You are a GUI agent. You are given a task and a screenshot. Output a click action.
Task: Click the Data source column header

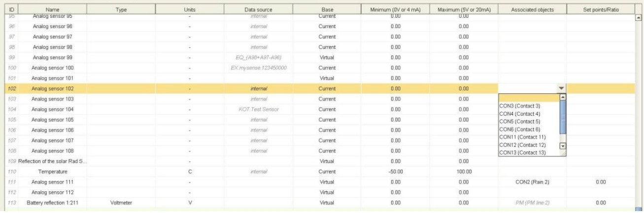pos(258,9)
